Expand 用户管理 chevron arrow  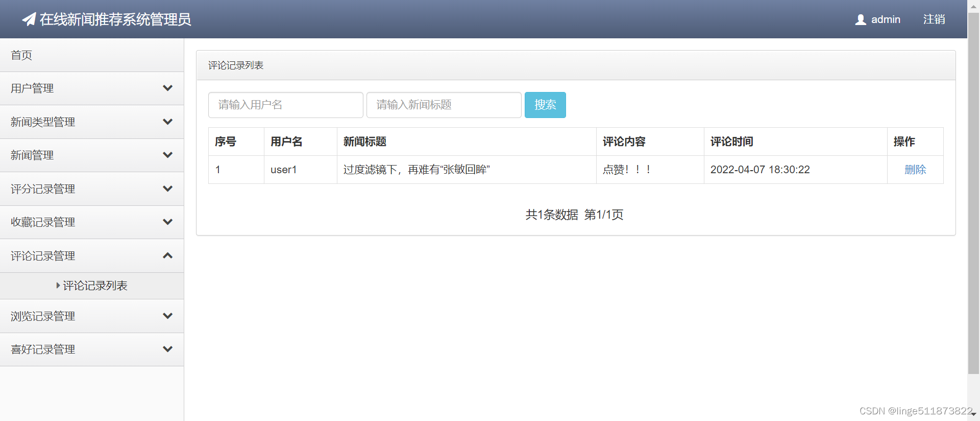point(167,88)
